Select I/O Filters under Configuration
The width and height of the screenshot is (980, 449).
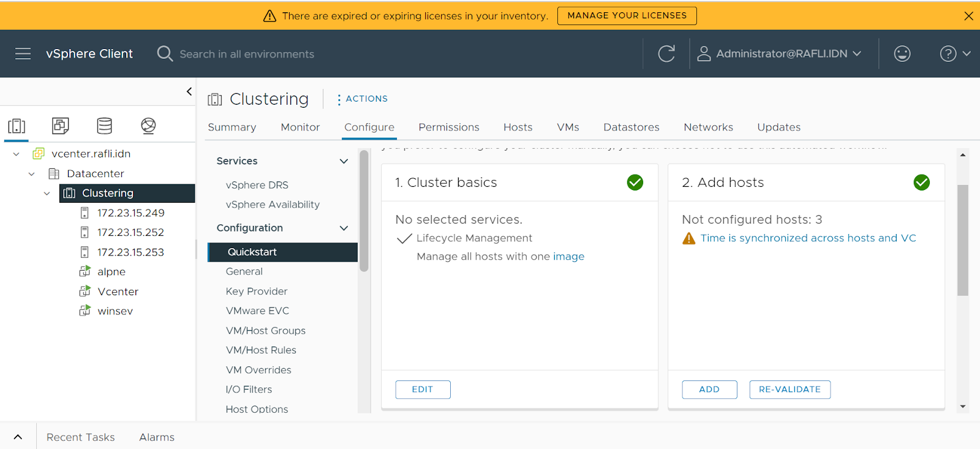pyautogui.click(x=249, y=390)
